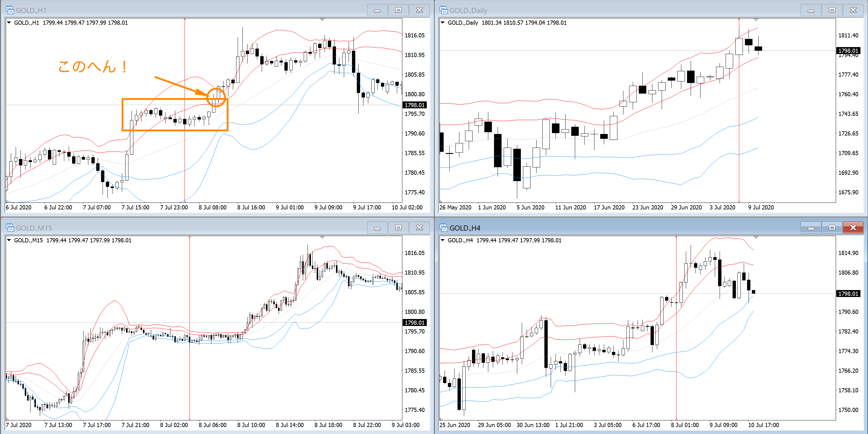
Task: Click the chart icon in GOLD.,H1 title bar
Action: pos(10,10)
